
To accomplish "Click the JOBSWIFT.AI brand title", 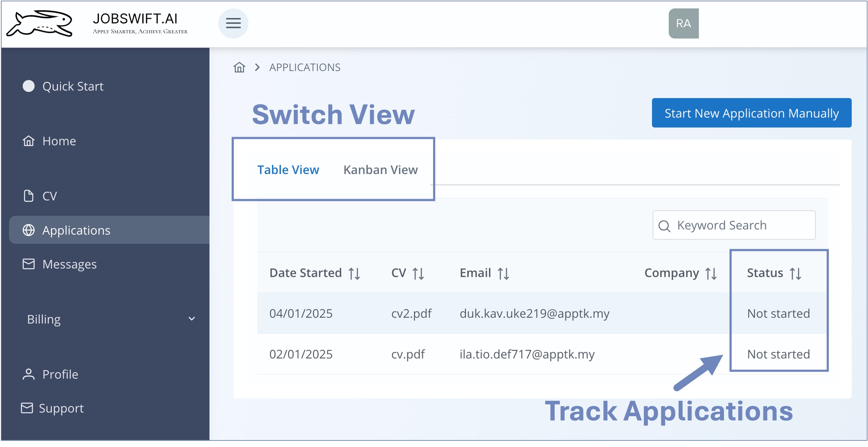I will coord(135,19).
